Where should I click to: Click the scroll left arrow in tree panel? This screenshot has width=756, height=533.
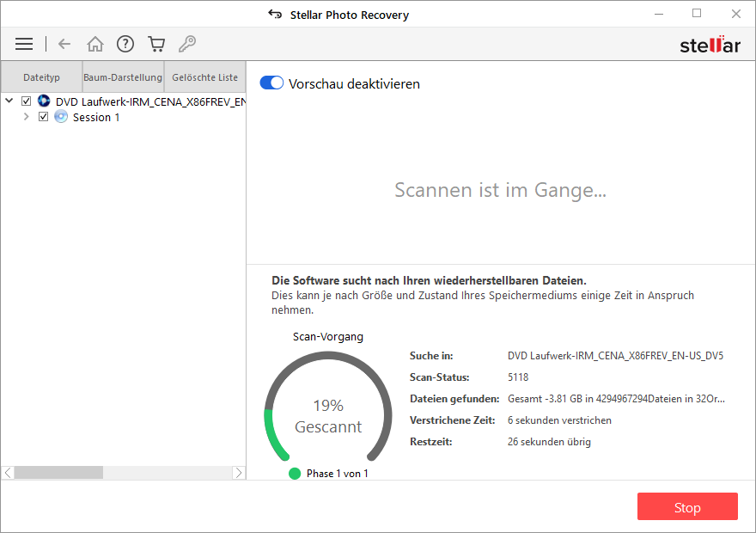(8, 473)
